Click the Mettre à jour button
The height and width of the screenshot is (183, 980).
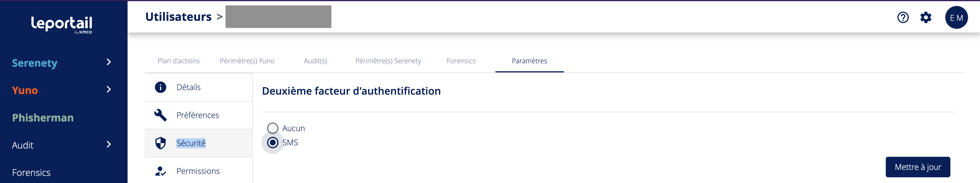coord(918,167)
